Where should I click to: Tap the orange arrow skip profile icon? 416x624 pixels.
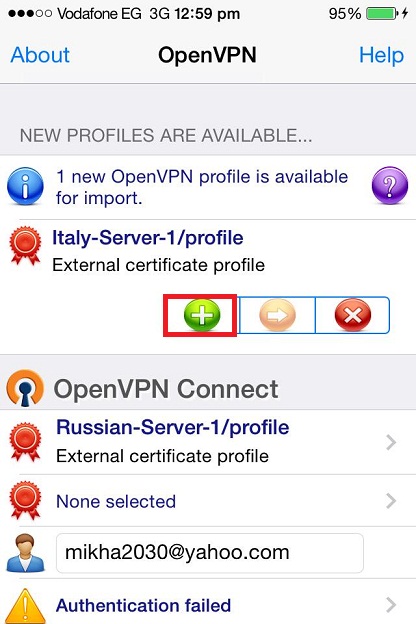pos(277,315)
